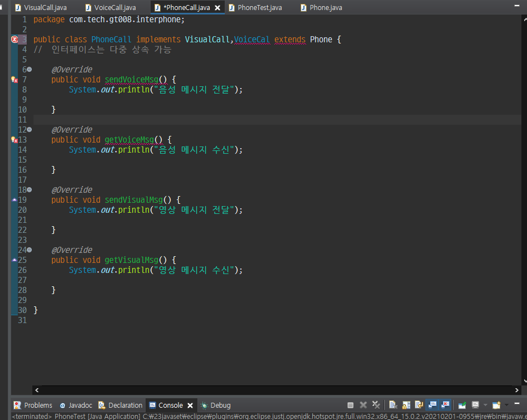This screenshot has width=527, height=420.
Task: Click VisualCall interface name on line 3
Action: coord(207,40)
